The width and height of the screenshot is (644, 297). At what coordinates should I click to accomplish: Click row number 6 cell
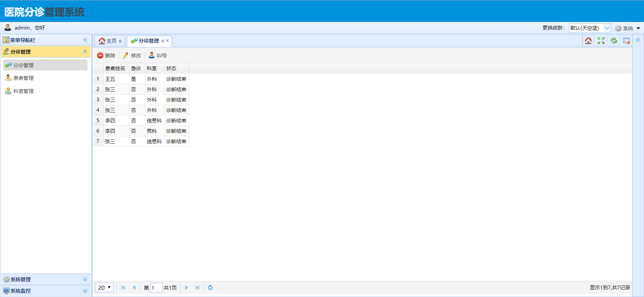pos(98,131)
